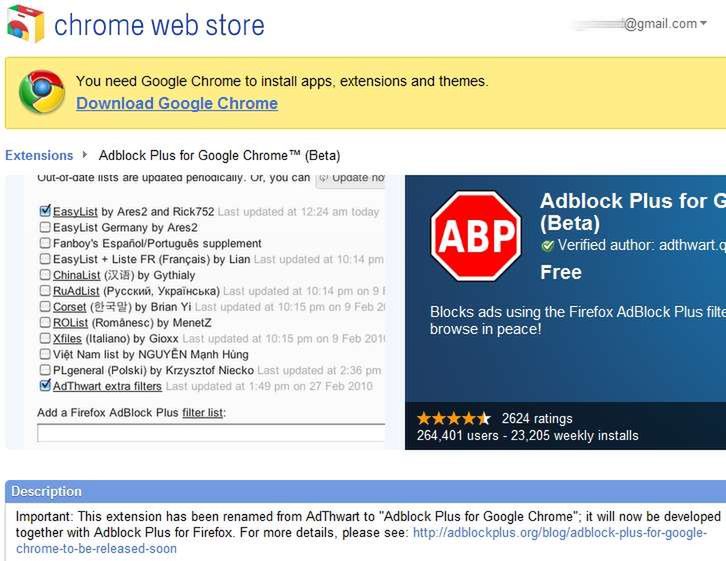Screen dimensions: 726x561
Task: Open AdThwart extra filters link
Action: (x=107, y=386)
